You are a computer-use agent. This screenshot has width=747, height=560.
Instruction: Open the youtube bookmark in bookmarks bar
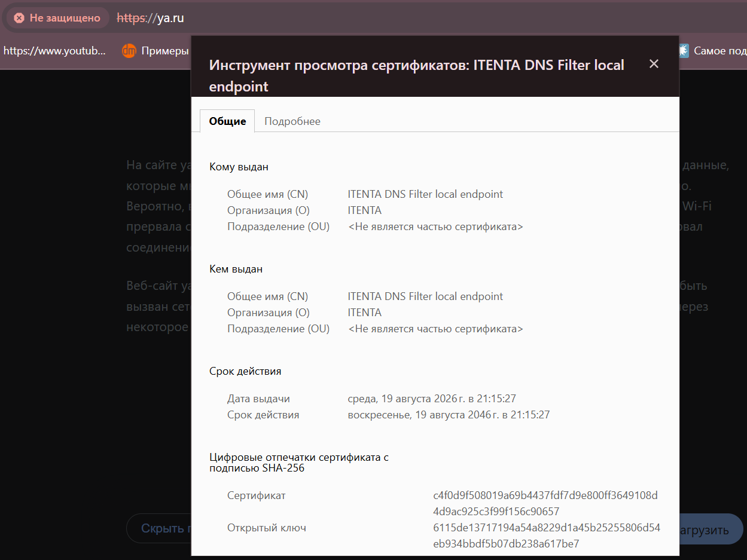(54, 51)
